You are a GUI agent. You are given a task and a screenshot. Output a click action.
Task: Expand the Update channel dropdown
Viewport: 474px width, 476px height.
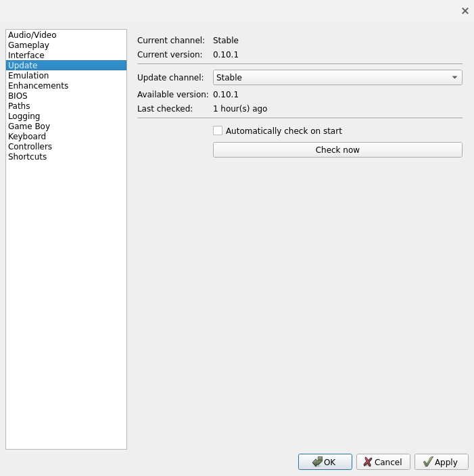(337, 77)
